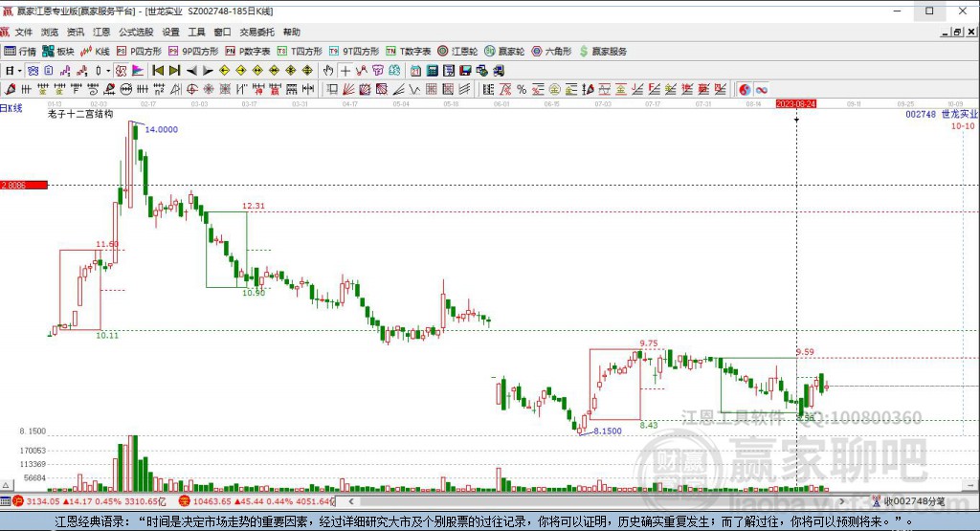Viewport: 980px width, 531px height.
Task: Jump to last bar icon
Action: click(x=175, y=71)
